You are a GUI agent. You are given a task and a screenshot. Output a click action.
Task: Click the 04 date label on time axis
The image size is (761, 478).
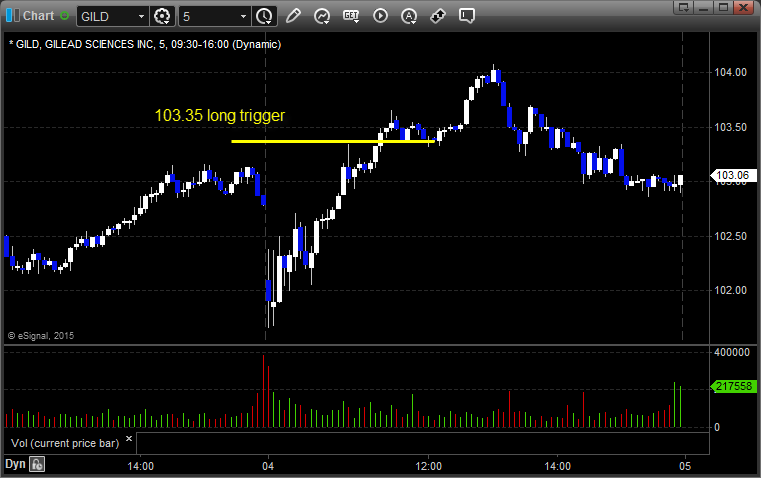268,466
